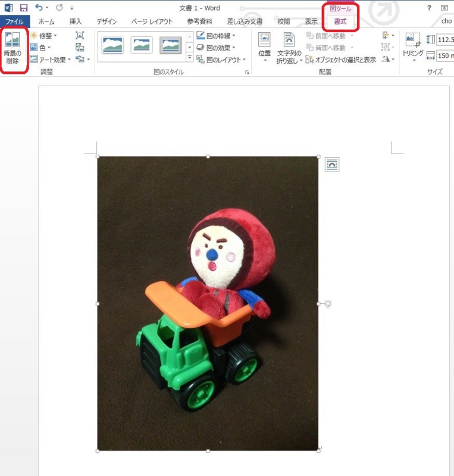Viewport: 454px width, 476px height.
Task: Open オブジェクトの選択と表示 selection pane
Action: [341, 59]
